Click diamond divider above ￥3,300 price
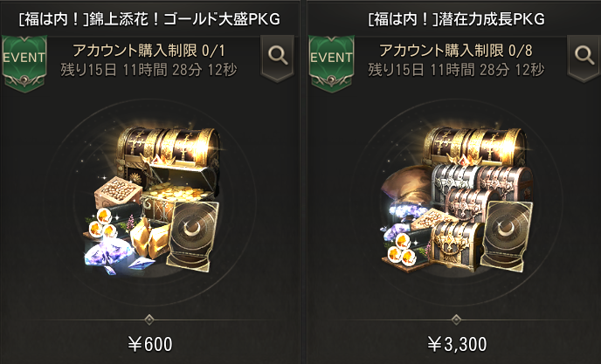Screen dimensions: 601x364 tap(456, 319)
